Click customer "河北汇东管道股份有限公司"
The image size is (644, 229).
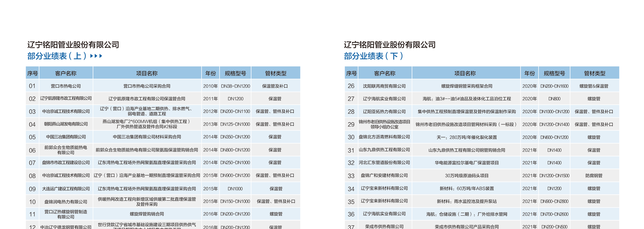[384, 163]
